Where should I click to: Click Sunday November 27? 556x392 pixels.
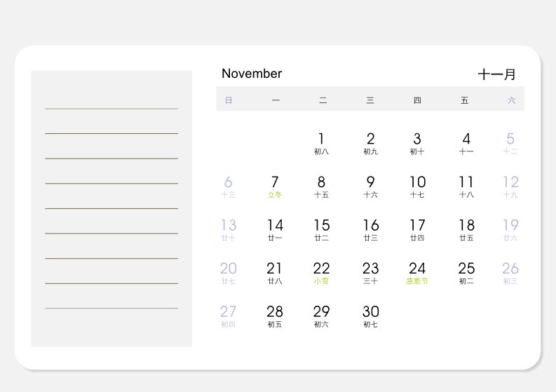(228, 316)
